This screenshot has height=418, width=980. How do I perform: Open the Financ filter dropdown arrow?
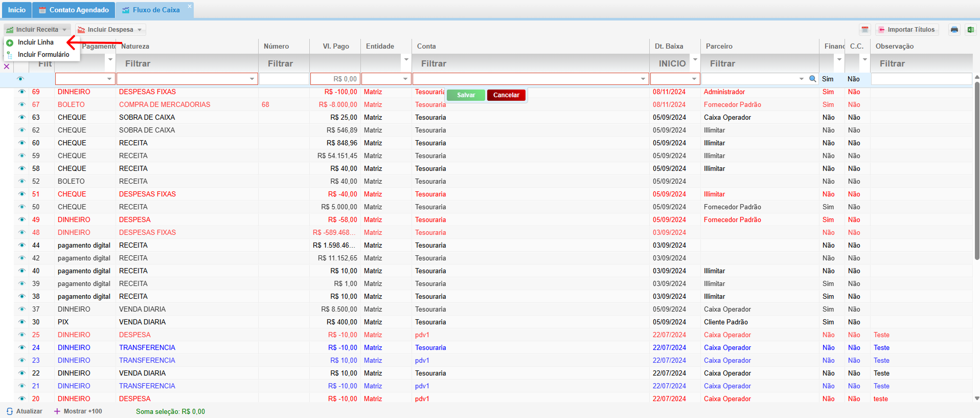839,59
